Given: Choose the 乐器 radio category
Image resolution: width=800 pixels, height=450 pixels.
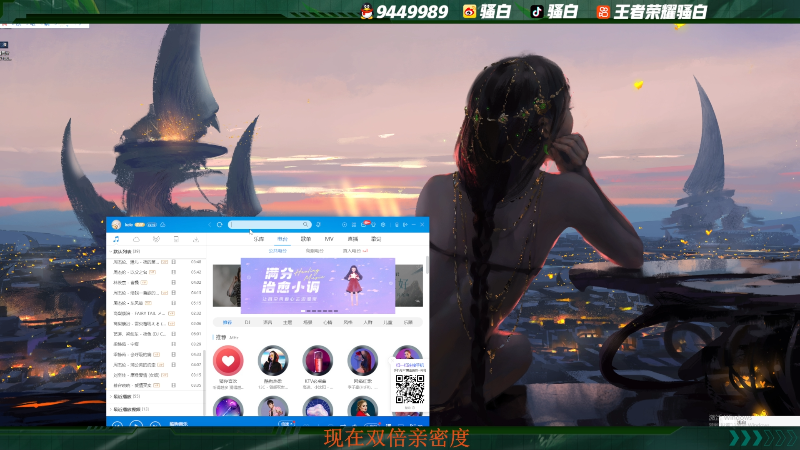Looking at the screenshot, I should (x=408, y=322).
